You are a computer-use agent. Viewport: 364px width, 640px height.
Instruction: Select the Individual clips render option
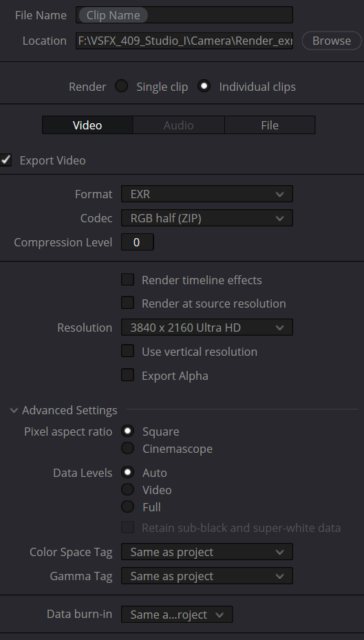(x=204, y=86)
